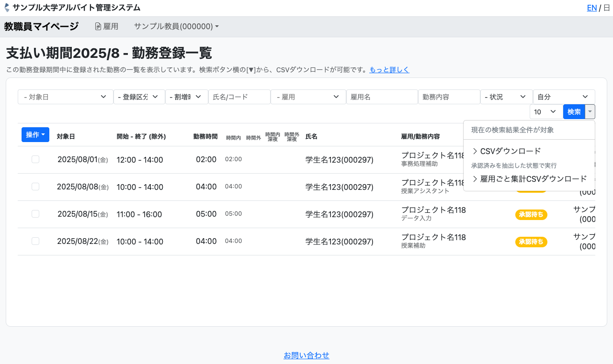
Task: Click the 勤務内容 search field
Action: 449,97
